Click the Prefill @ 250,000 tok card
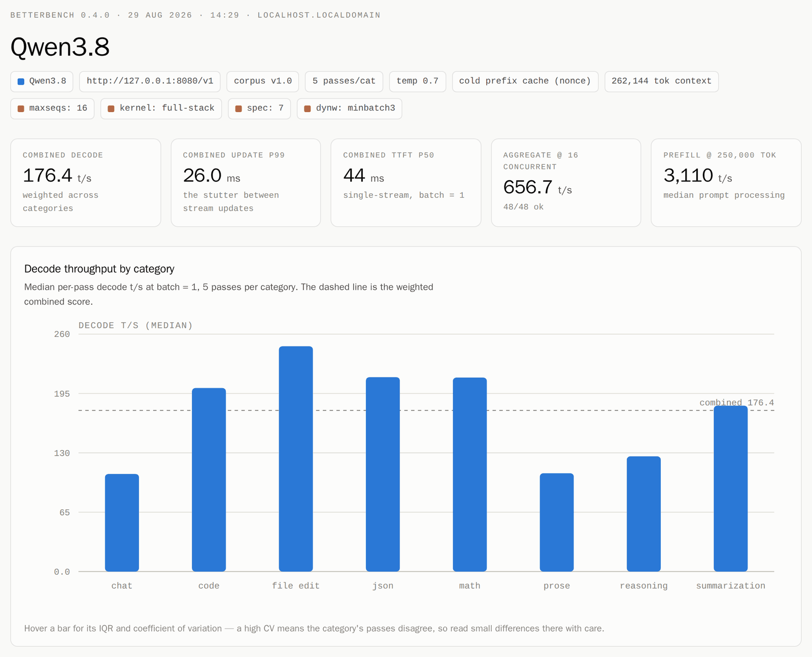The height and width of the screenshot is (657, 812). [726, 183]
